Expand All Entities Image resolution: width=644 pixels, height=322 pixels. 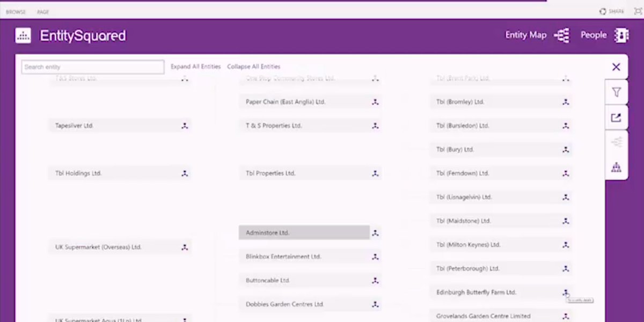click(195, 67)
